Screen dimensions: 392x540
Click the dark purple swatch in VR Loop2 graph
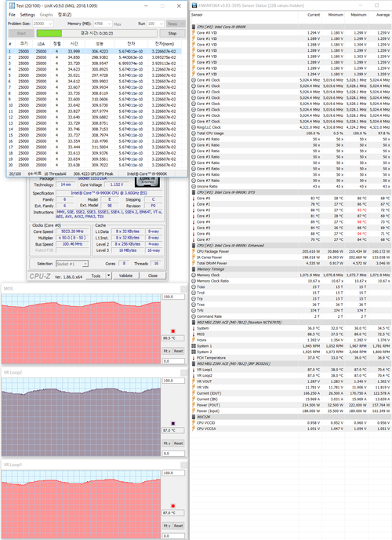(x=173, y=424)
